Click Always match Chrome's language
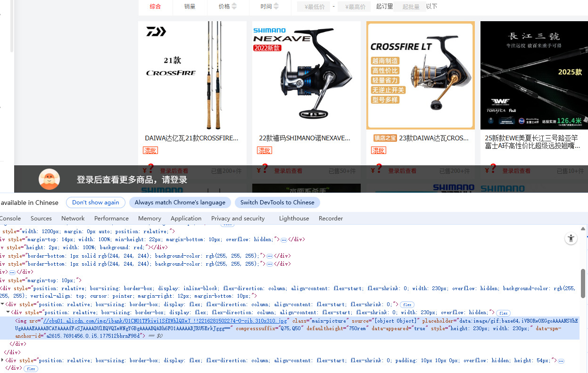Image resolution: width=588 pixels, height=373 pixels. 180,203
